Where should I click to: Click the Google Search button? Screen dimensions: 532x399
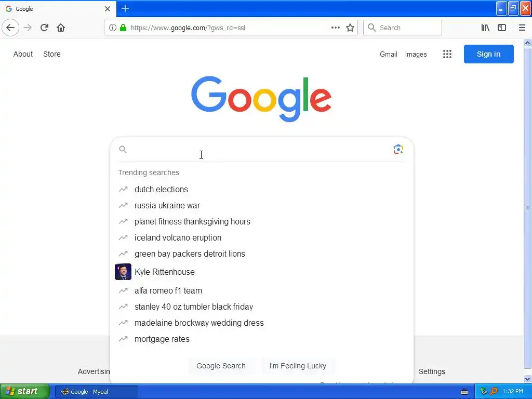pos(221,366)
